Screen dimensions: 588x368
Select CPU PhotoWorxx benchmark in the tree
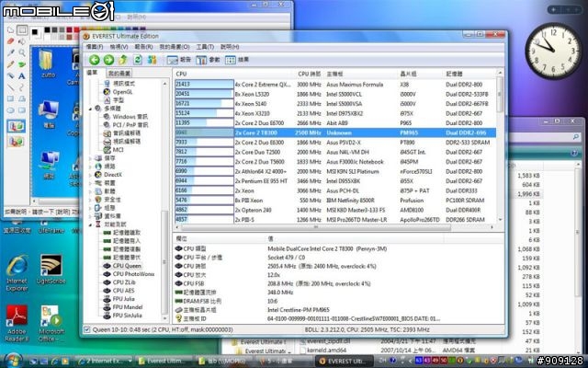point(133,274)
